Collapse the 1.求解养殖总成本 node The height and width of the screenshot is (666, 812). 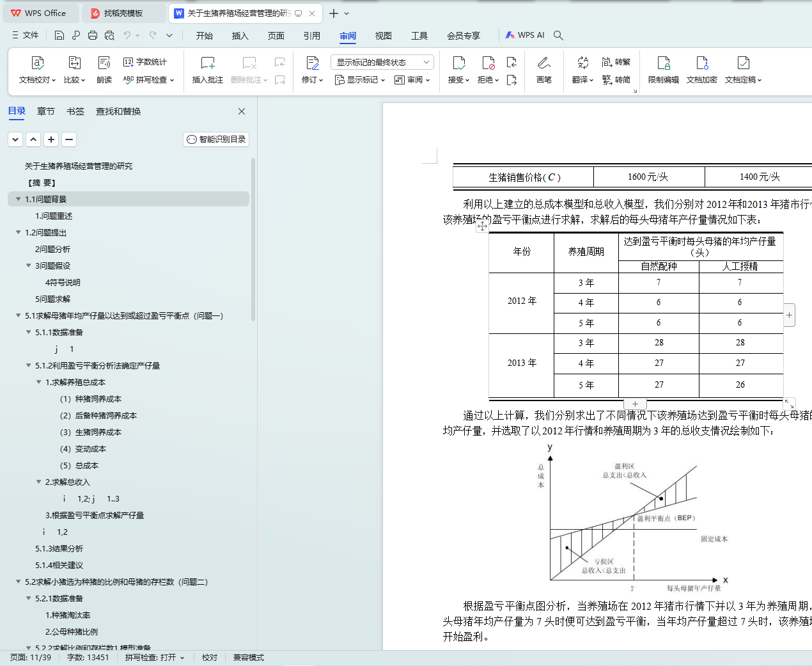pos(38,382)
